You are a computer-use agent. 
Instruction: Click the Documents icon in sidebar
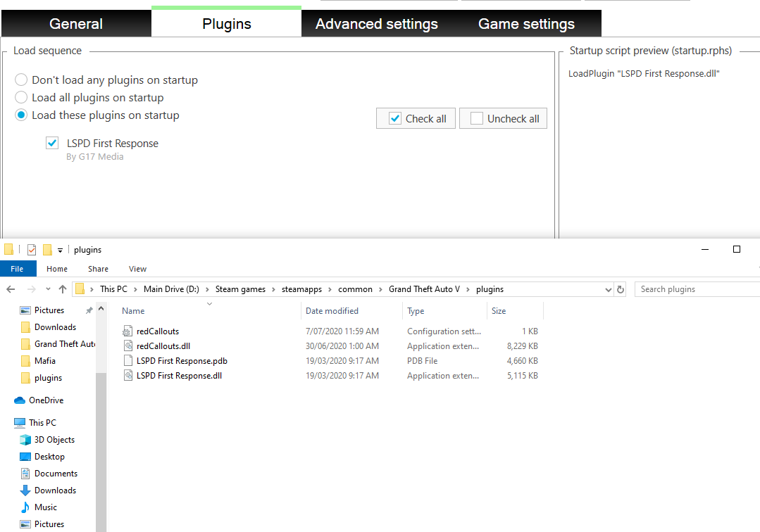(25, 474)
